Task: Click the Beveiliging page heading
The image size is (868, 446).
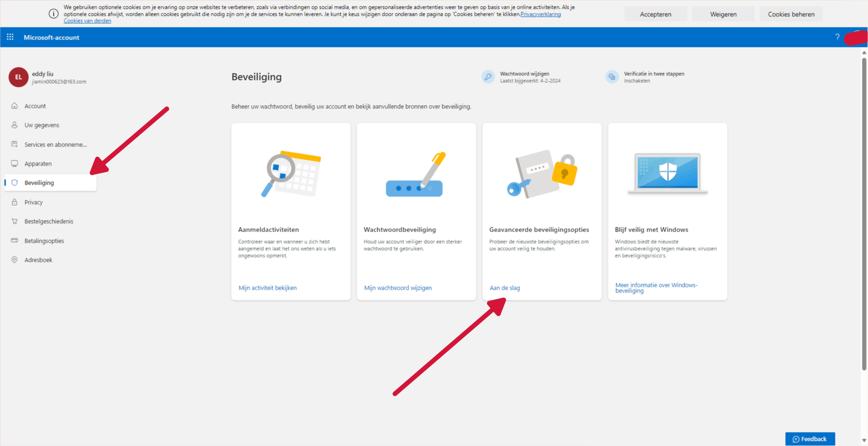Action: [257, 77]
